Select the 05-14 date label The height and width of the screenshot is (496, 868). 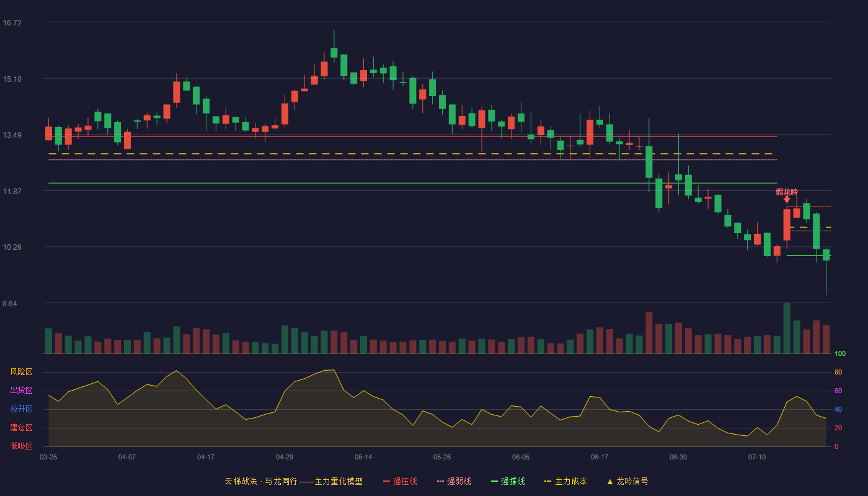[363, 457]
